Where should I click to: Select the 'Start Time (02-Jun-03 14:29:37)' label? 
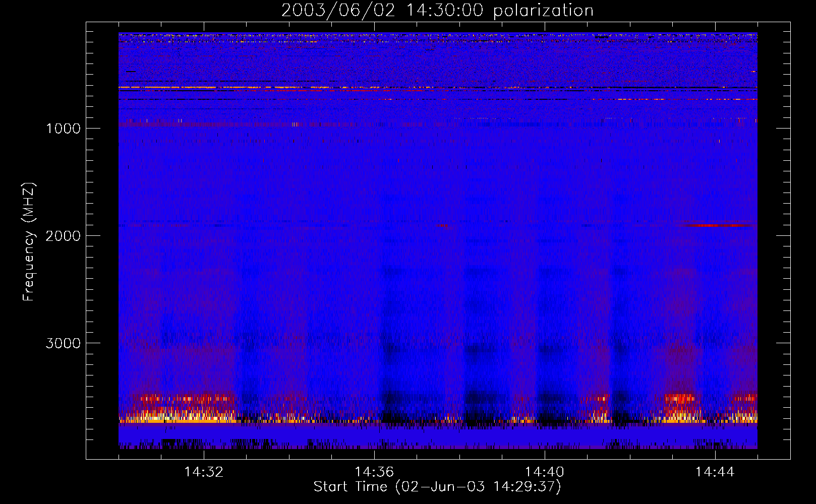(437, 487)
